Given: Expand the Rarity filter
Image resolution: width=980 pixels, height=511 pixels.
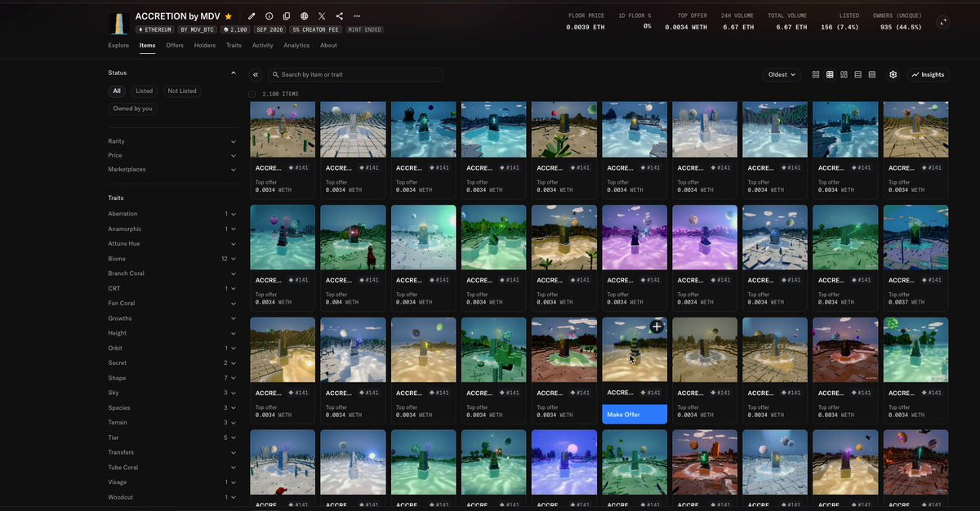Looking at the screenshot, I should click(x=173, y=141).
